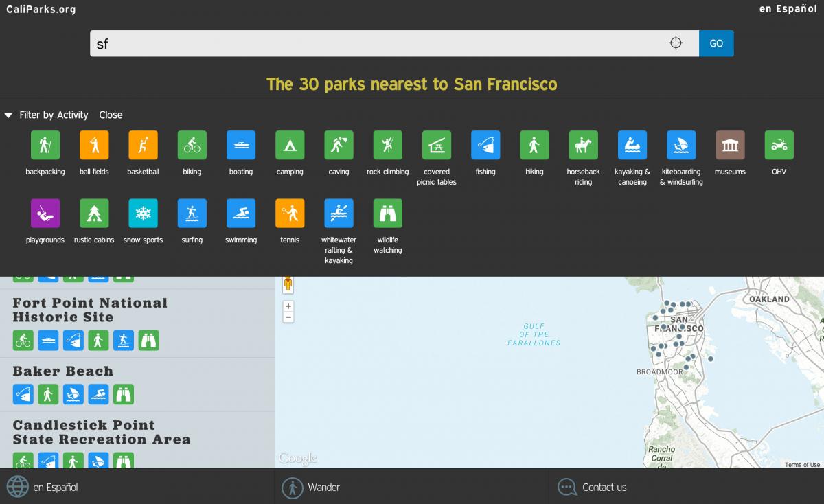Select the museums filter icon
The width and height of the screenshot is (824, 504).
[730, 145]
